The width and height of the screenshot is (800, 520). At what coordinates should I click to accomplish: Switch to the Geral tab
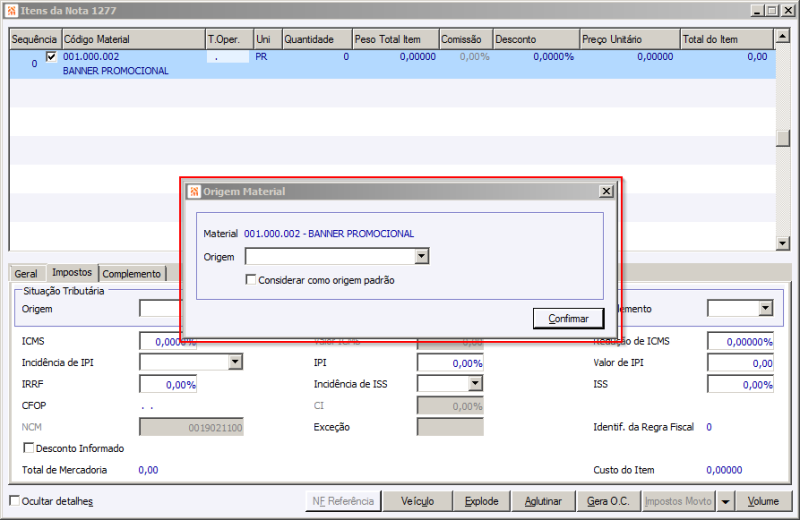click(x=26, y=274)
